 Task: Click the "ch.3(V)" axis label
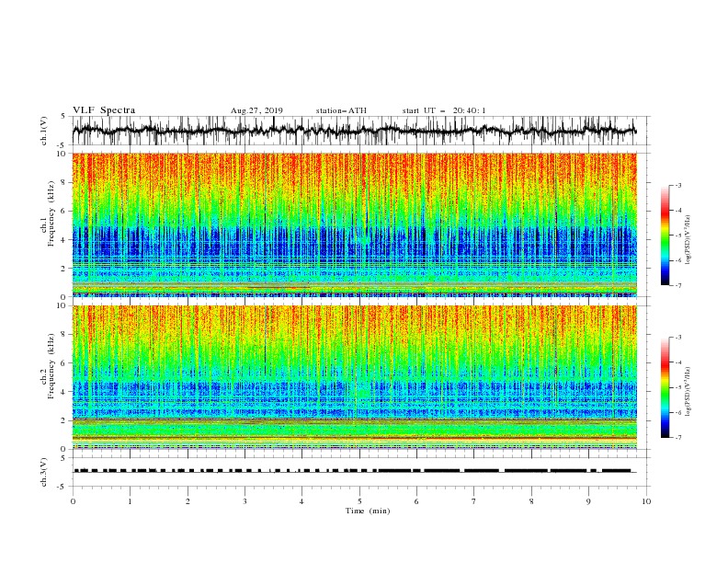[x=44, y=472]
